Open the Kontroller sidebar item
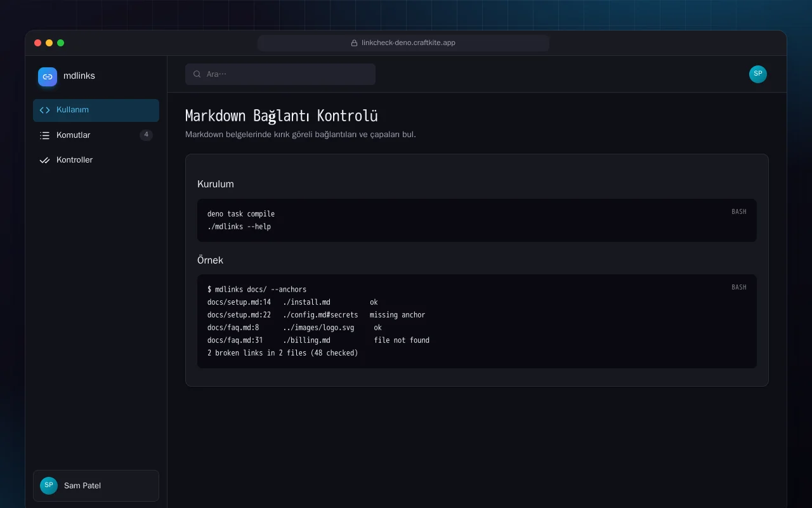Viewport: 812px width, 508px height. click(96, 160)
